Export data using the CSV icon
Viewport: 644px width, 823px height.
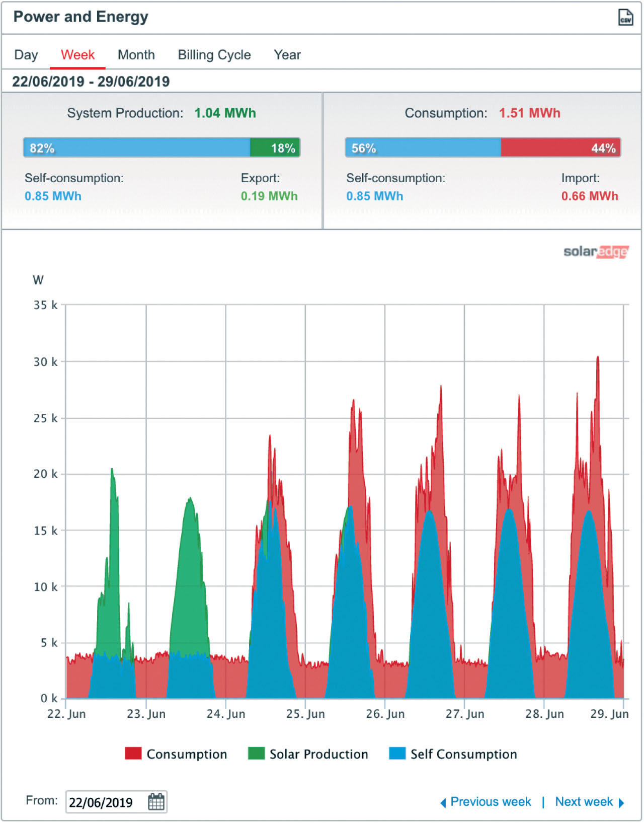[625, 17]
